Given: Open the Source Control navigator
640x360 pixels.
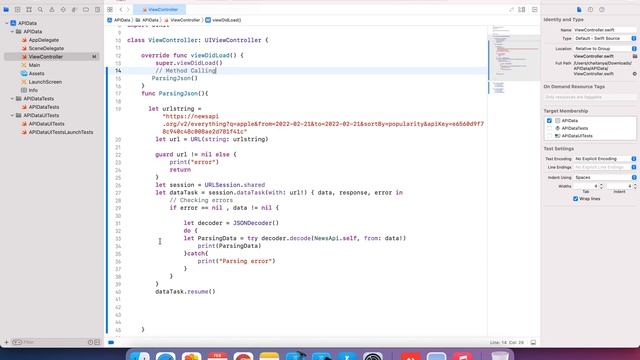Looking at the screenshot, I should pos(18,9).
